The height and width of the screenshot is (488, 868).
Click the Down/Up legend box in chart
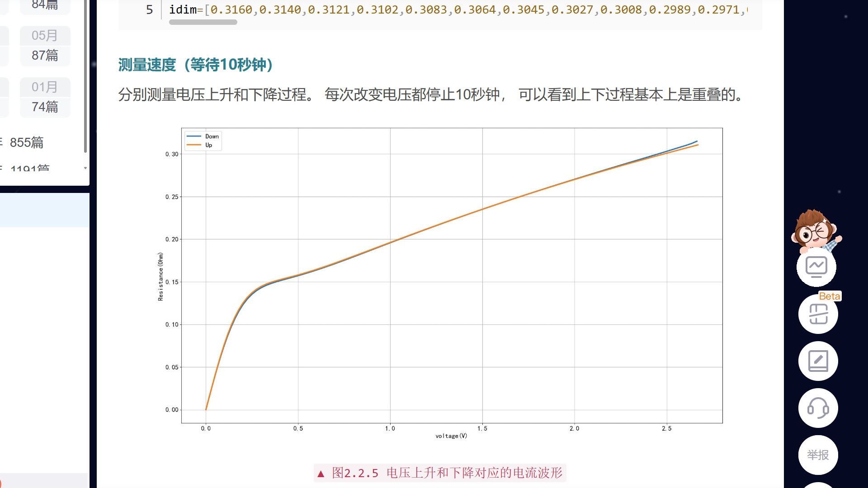coord(203,141)
